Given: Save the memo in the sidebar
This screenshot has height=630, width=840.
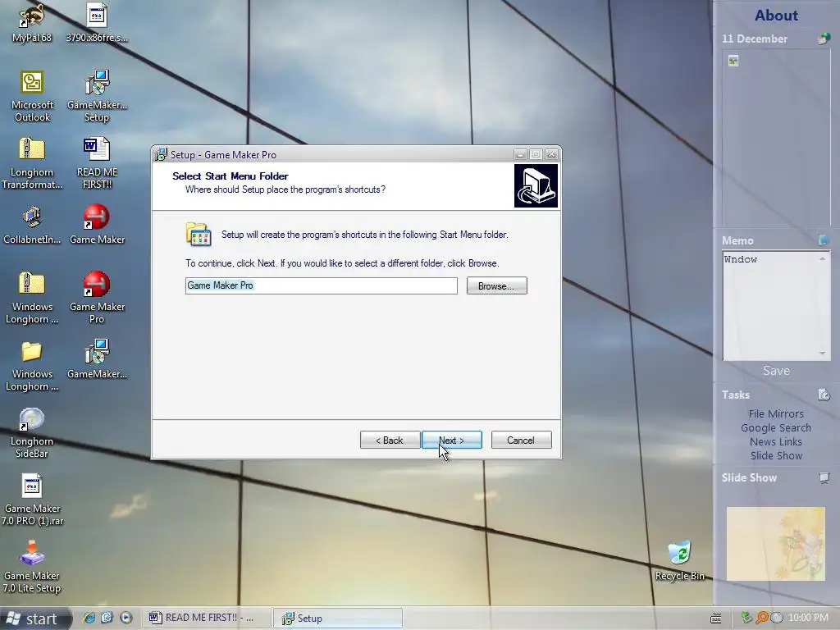Looking at the screenshot, I should click(776, 371).
